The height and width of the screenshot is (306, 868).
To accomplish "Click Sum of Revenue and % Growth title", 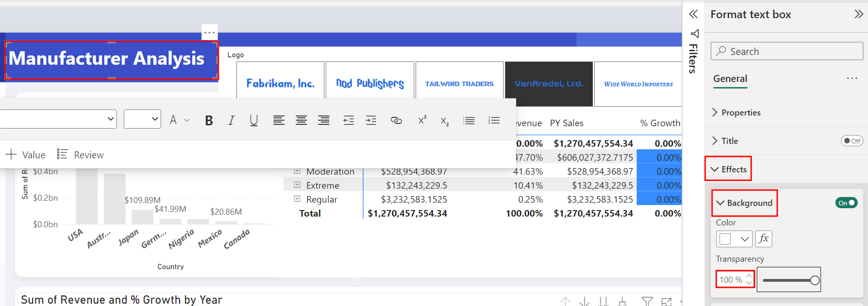I will click(x=121, y=299).
